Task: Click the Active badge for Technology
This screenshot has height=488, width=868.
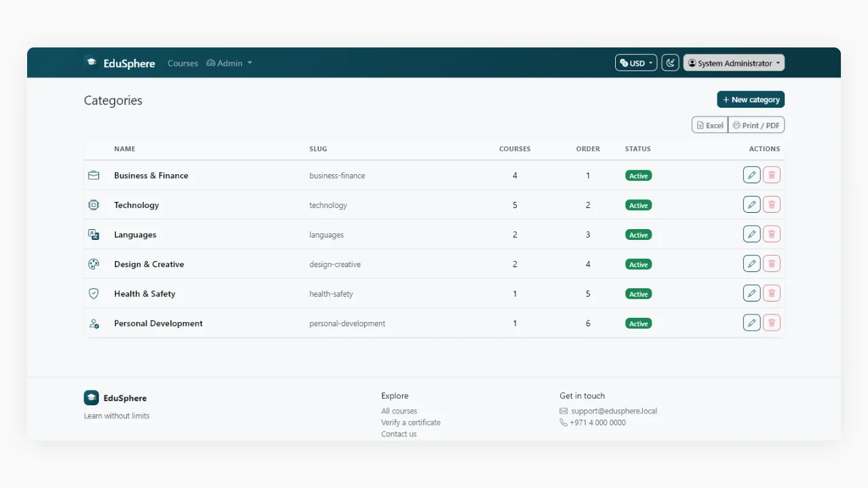Action: 638,205
